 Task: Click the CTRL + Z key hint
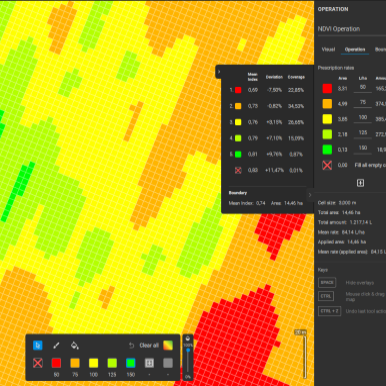(329, 311)
